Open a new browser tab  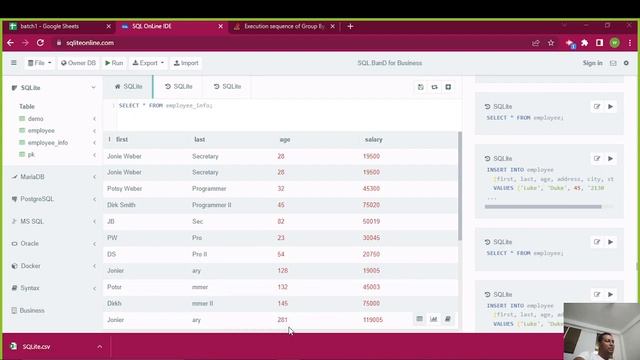(x=350, y=26)
